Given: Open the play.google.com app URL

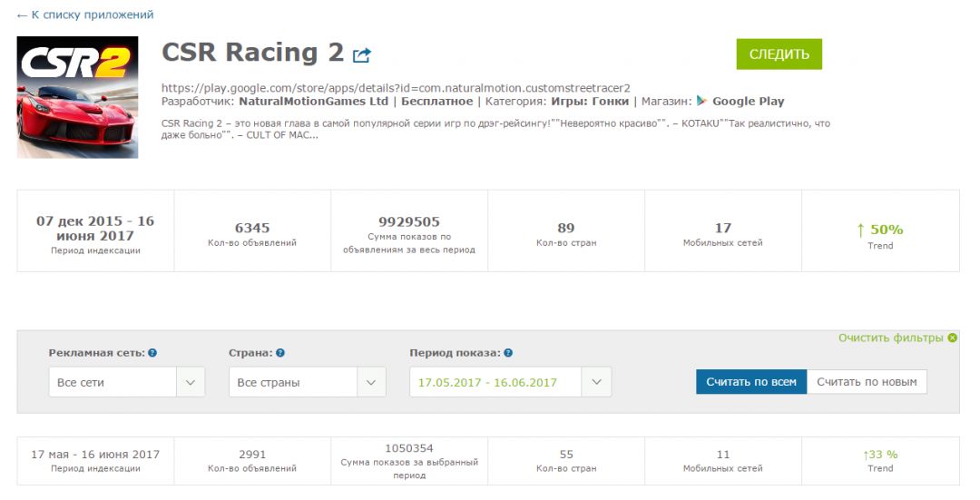Looking at the screenshot, I should 396,88.
